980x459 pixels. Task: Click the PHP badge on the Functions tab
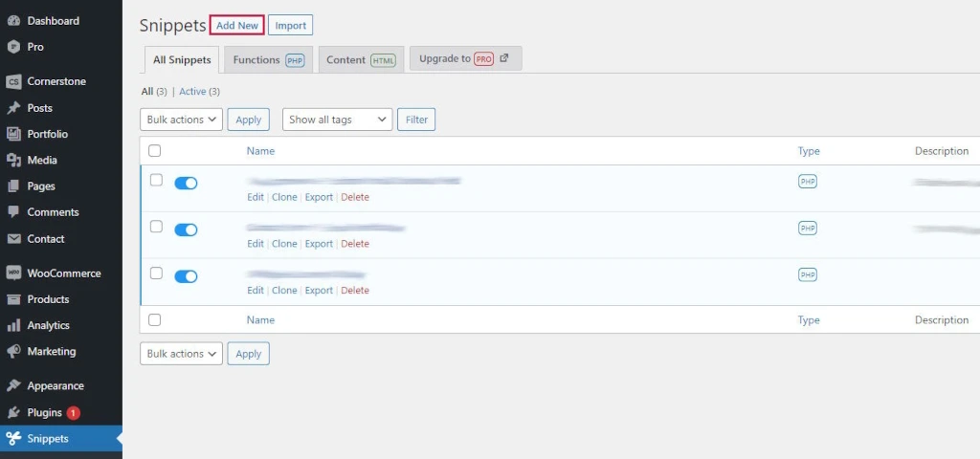295,60
